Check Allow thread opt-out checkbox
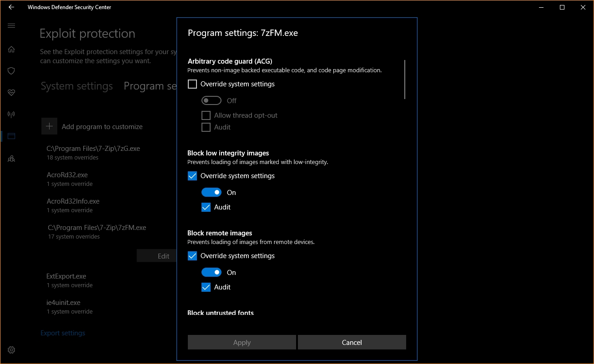 click(206, 115)
